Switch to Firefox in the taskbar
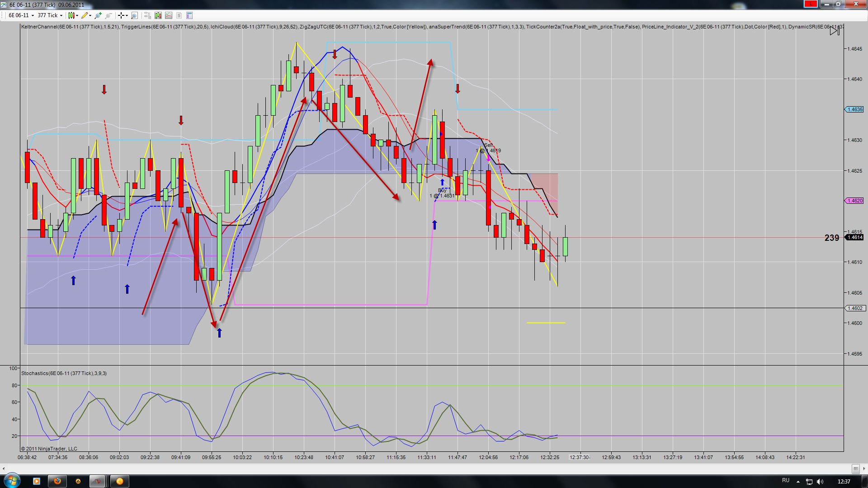Viewport: 868px width, 488px height. point(57,481)
